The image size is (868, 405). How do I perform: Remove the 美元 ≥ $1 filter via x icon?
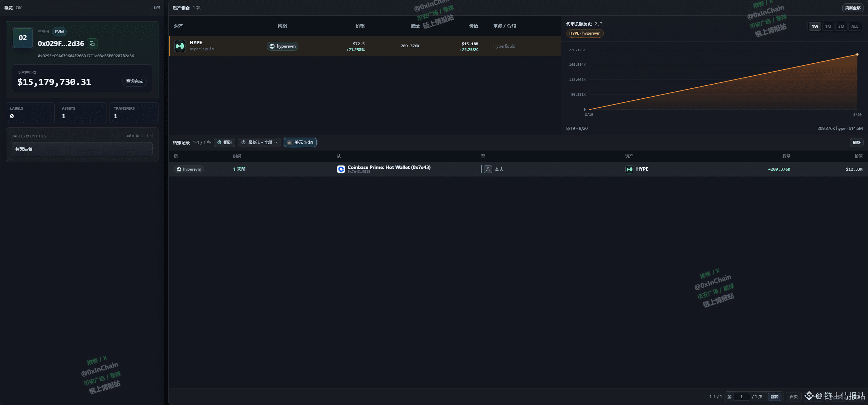click(x=289, y=143)
